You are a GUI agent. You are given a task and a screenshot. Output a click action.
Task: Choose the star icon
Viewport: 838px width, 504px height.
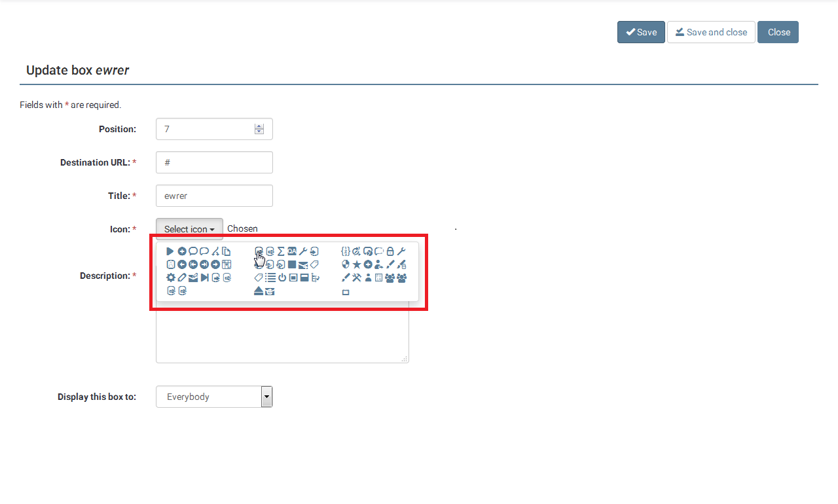click(x=357, y=264)
